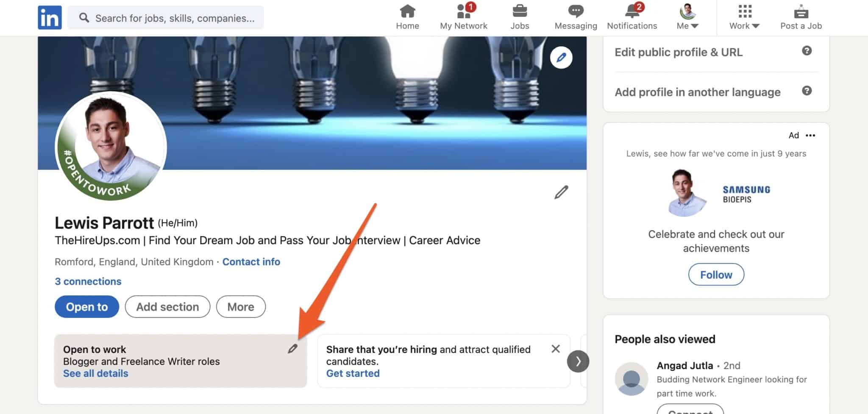868x414 pixels.
Task: Open the profile photo with OpenToWork frame
Action: tap(111, 146)
